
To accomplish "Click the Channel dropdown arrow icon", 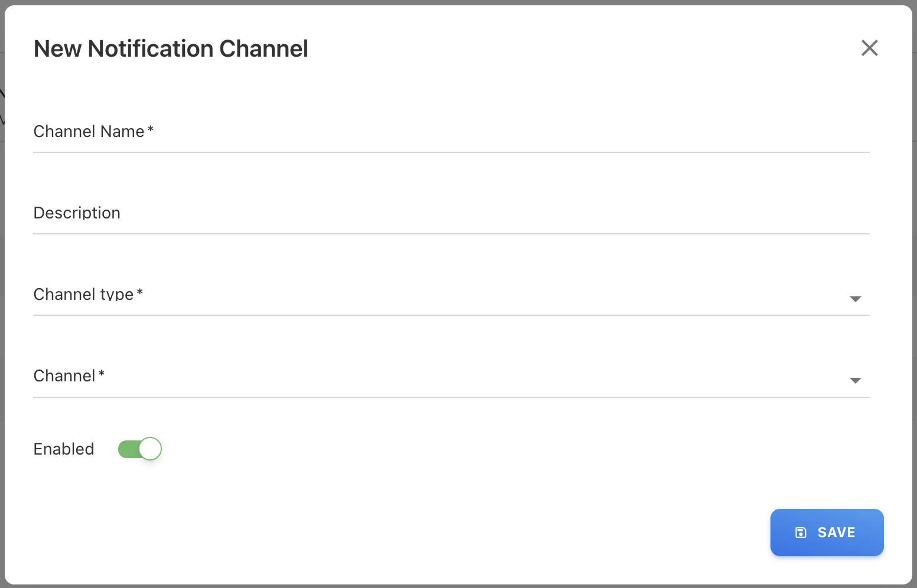I will pyautogui.click(x=855, y=381).
